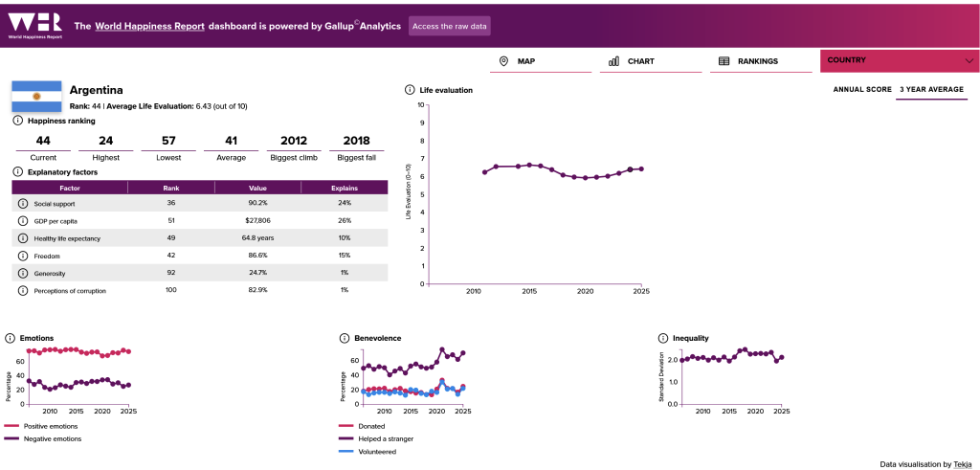Click the info icon beside Explanatory factors
This screenshot has height=470, width=980.
(x=17, y=171)
